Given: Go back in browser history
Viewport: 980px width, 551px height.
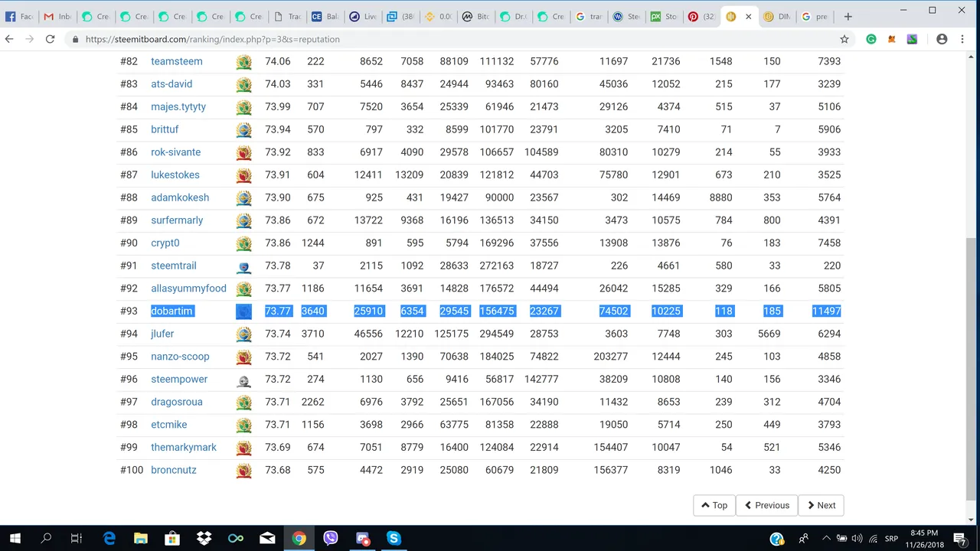Looking at the screenshot, I should pos(10,39).
